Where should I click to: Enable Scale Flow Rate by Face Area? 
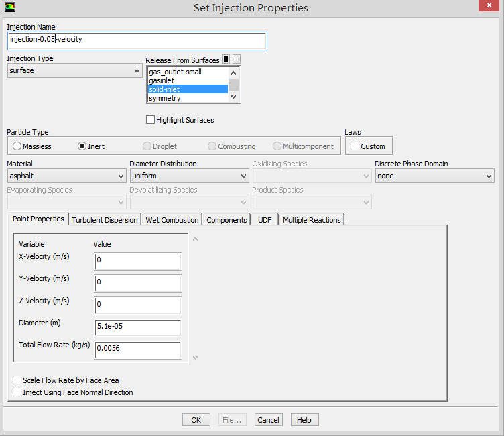[x=17, y=380]
